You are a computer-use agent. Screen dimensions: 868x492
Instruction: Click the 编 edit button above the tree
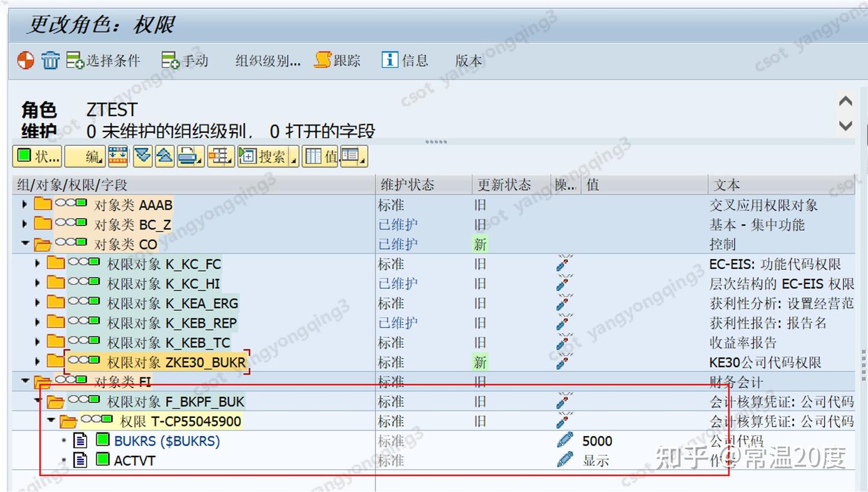[x=84, y=156]
